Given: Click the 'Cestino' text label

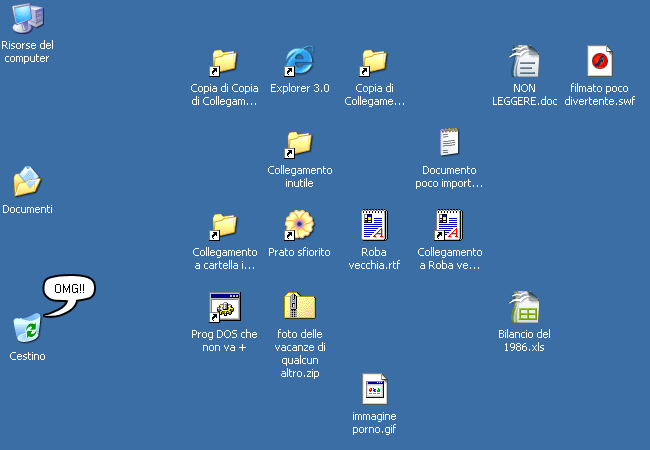Looking at the screenshot, I should [x=27, y=356].
